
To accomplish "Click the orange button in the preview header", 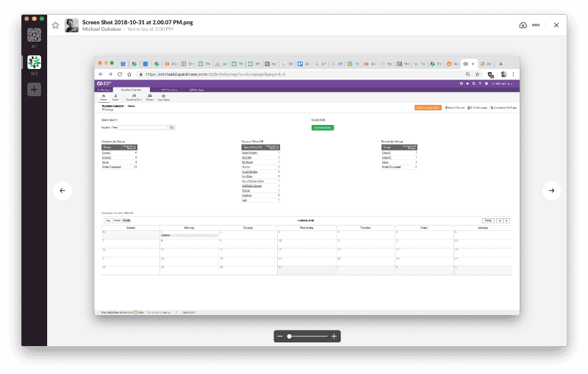I will point(428,107).
